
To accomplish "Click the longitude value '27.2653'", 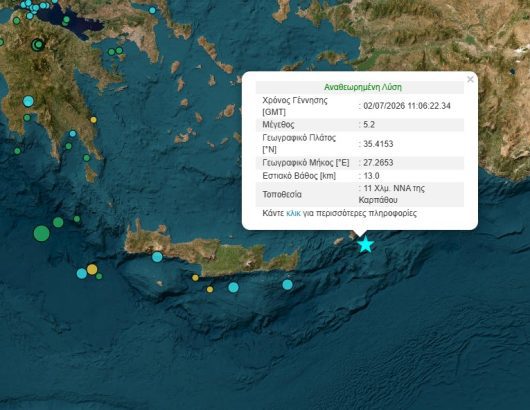I will (378, 163).
